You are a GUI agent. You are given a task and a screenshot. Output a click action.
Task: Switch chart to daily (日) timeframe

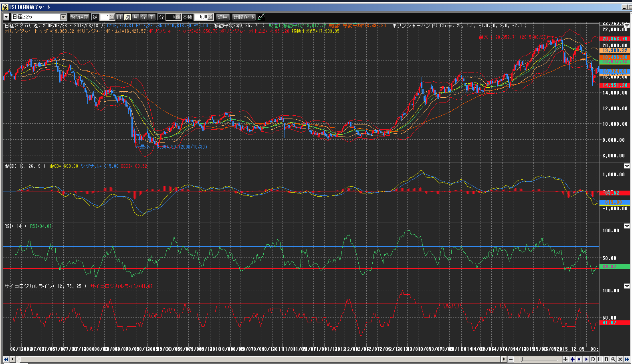119,17
